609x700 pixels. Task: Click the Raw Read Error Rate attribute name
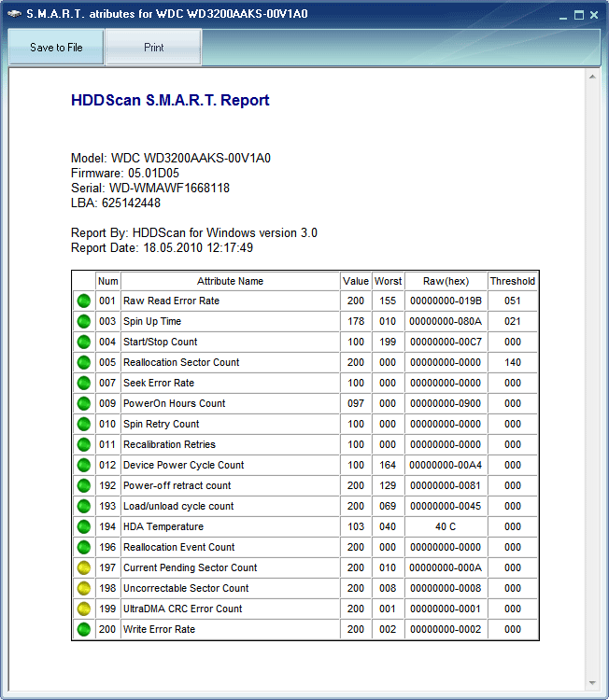(172, 301)
